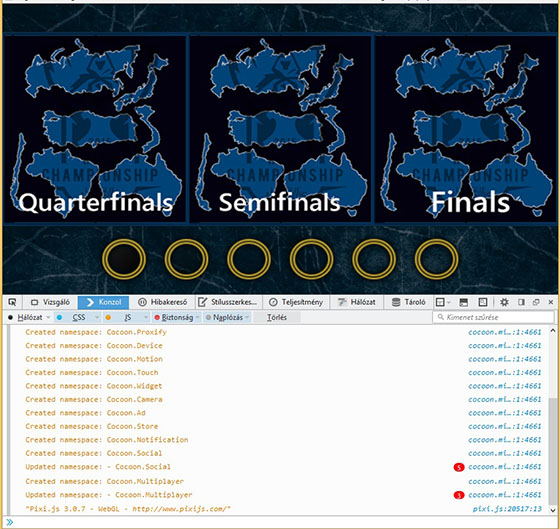The image size is (560, 529).
Task: Open developer tools settings gear
Action: click(504, 302)
